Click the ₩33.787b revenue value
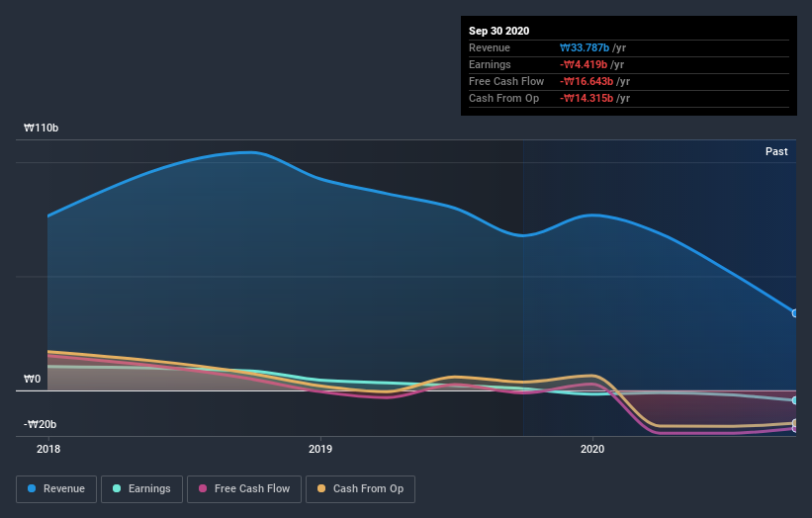This screenshot has width=812, height=518. 585,47
